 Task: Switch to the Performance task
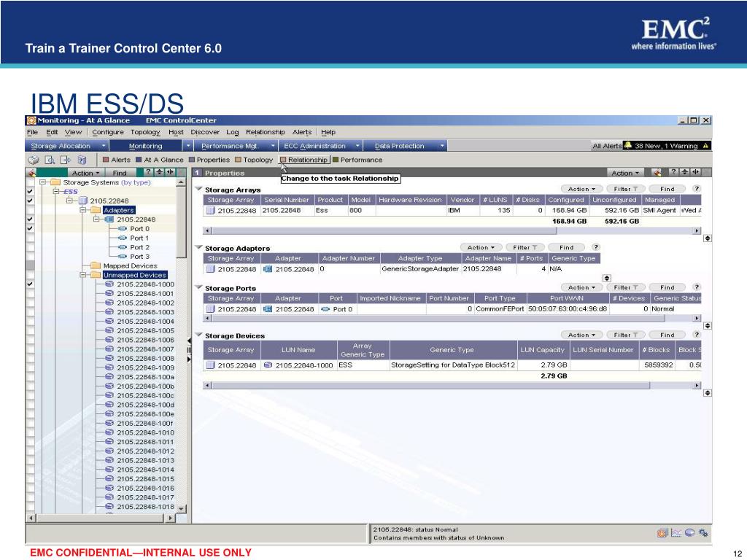click(x=357, y=160)
